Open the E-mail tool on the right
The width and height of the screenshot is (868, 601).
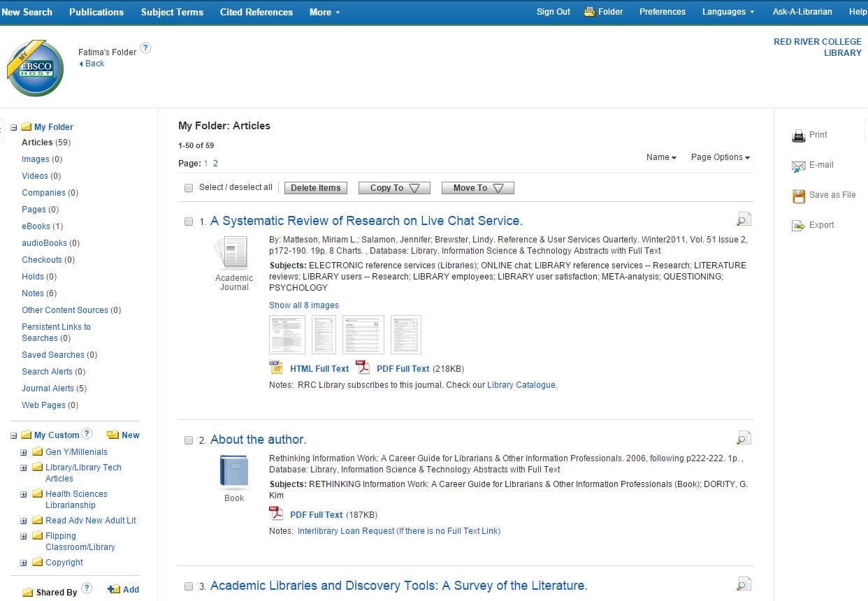[798, 166]
